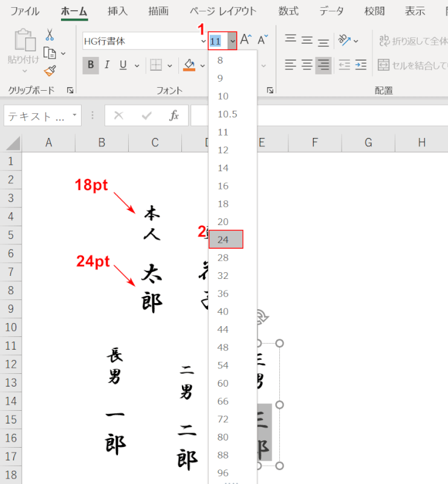Click the HG行書体 font name field
Viewport: 448px width, 484px height.
pos(141,41)
